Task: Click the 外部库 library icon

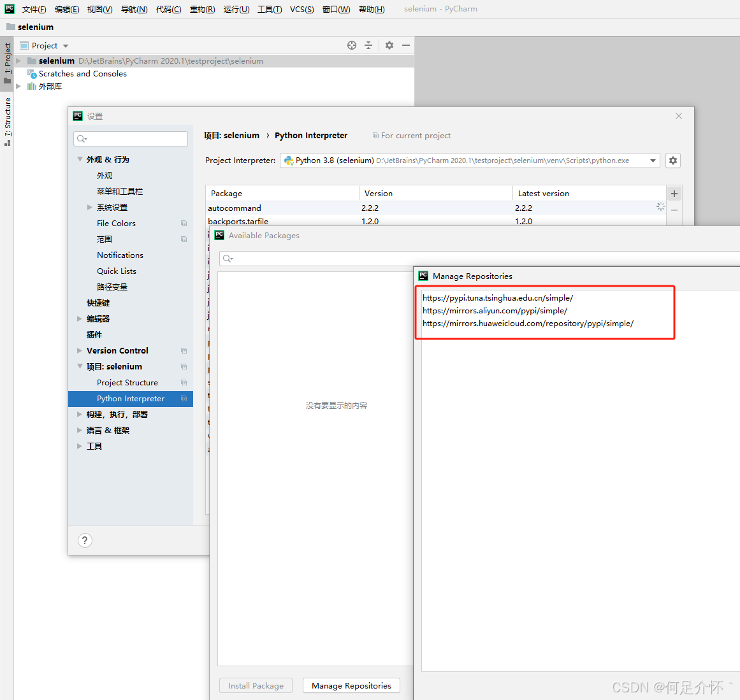Action: [32, 87]
